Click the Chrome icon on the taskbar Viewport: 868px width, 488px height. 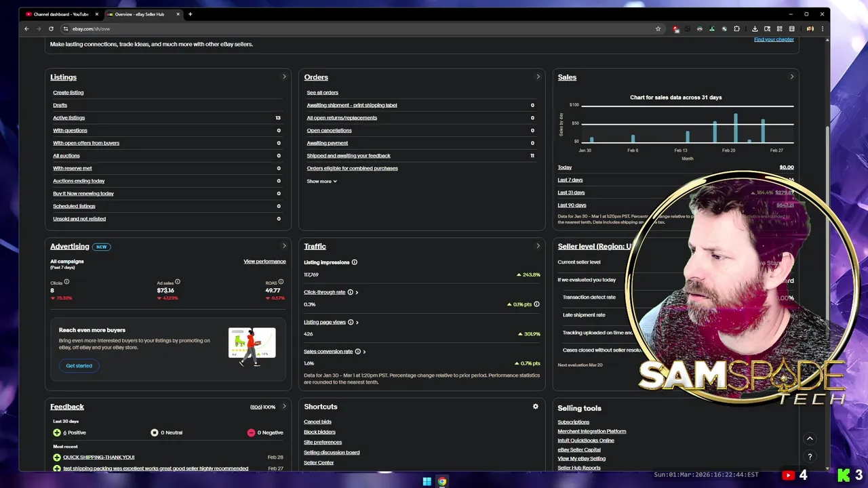[442, 481]
